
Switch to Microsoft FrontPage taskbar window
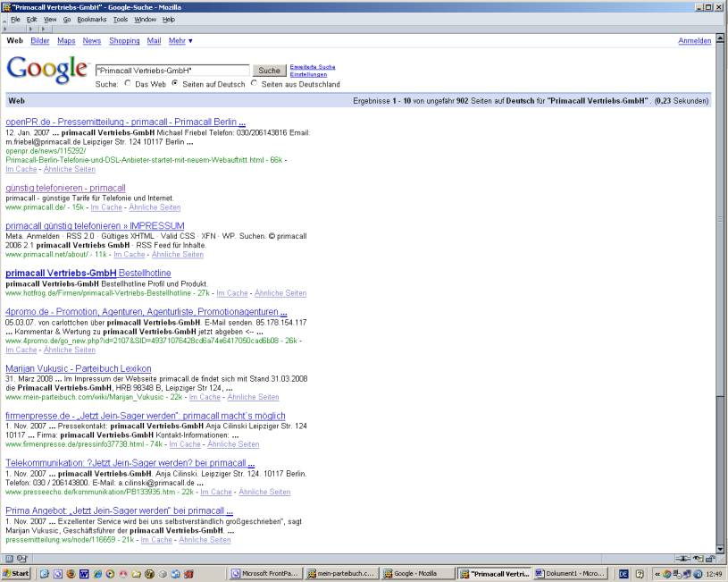(x=266, y=574)
